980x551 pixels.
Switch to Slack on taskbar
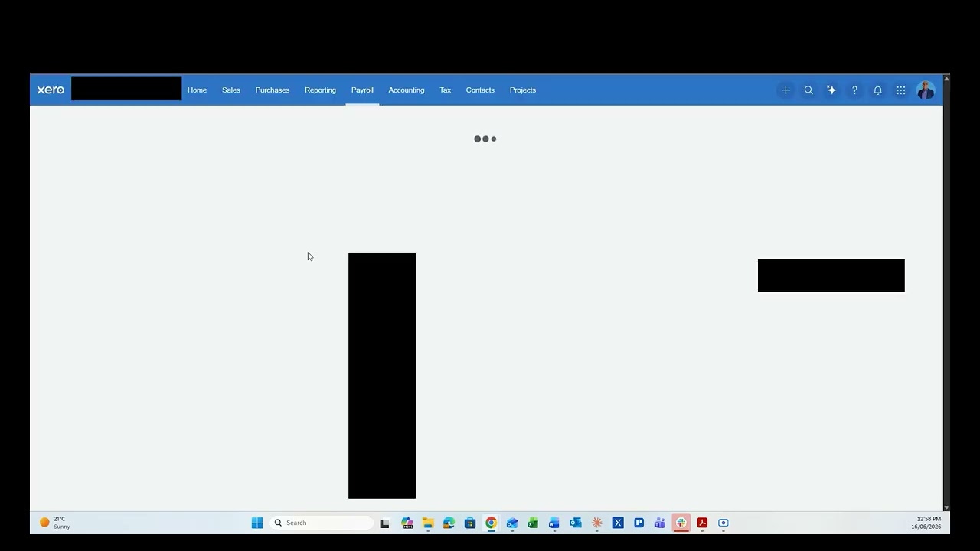[681, 523]
